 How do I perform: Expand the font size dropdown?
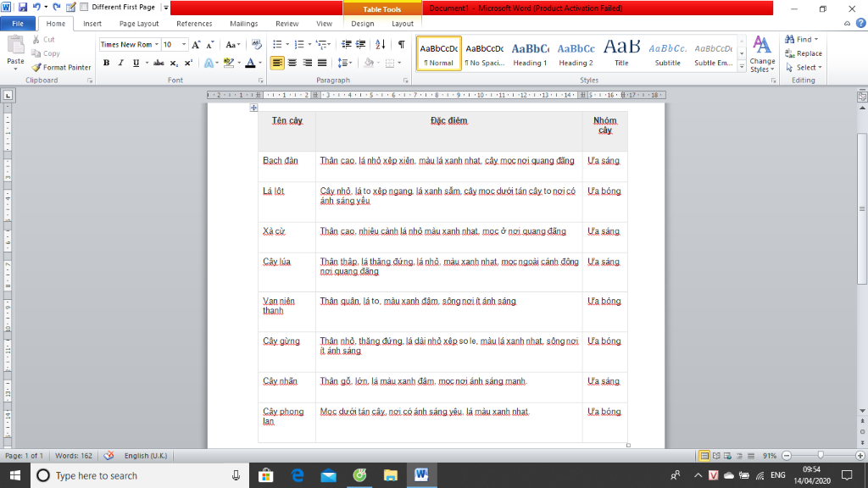click(x=183, y=44)
